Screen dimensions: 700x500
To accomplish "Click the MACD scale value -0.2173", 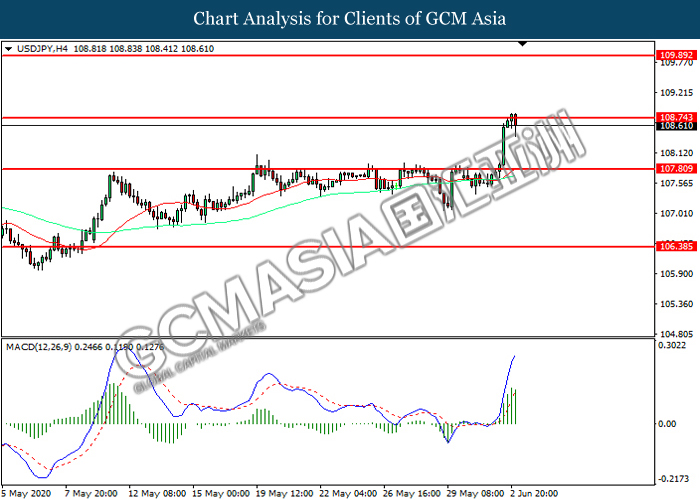I will coord(674,479).
